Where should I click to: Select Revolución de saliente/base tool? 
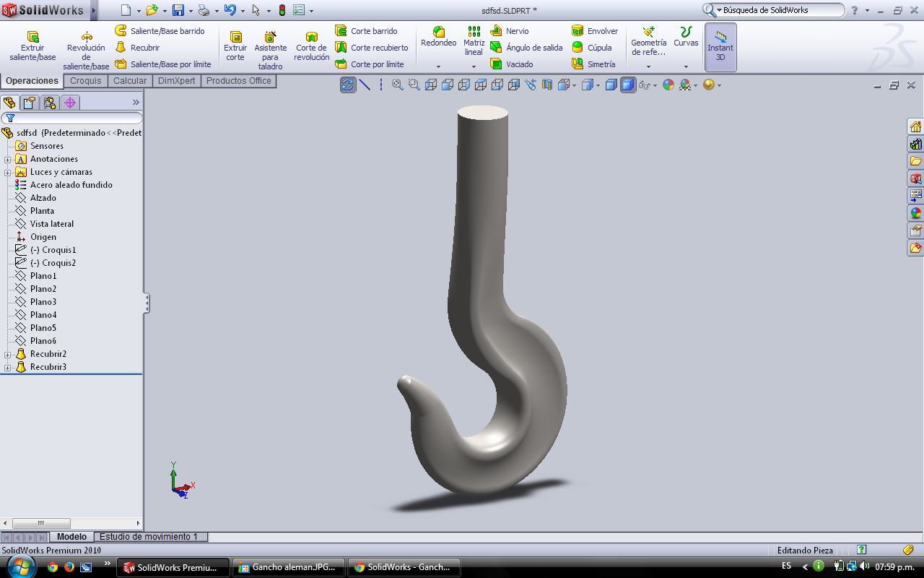tap(86, 51)
